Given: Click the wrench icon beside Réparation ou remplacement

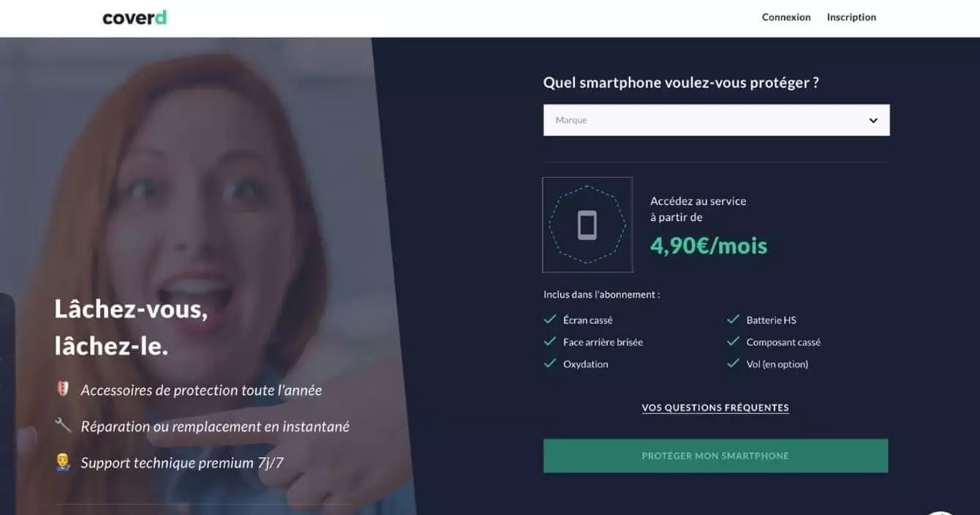Looking at the screenshot, I should 63,425.
